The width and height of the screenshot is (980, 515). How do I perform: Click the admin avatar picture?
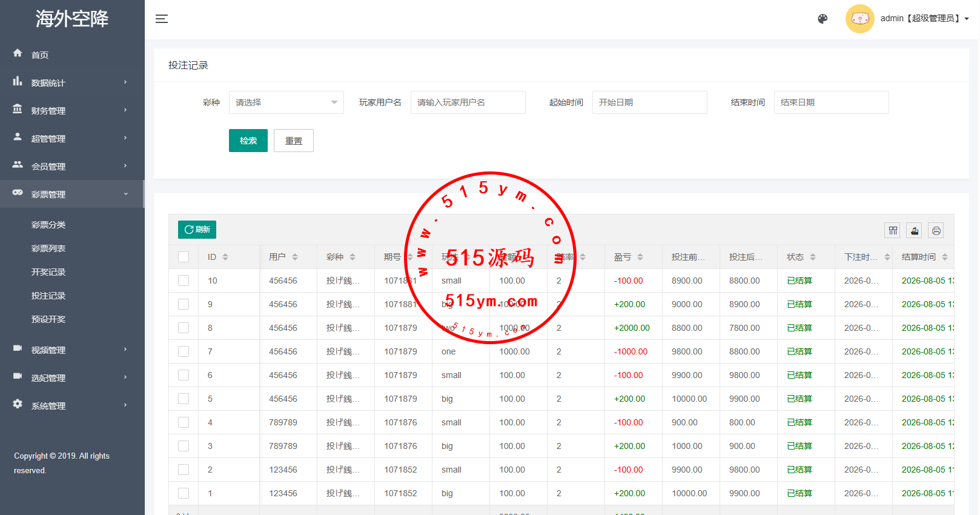coord(860,19)
